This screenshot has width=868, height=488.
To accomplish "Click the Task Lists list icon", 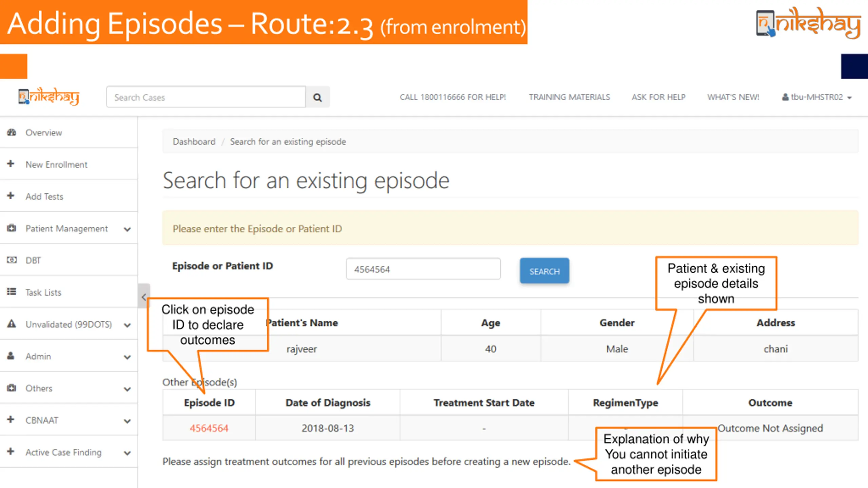I will (x=12, y=292).
